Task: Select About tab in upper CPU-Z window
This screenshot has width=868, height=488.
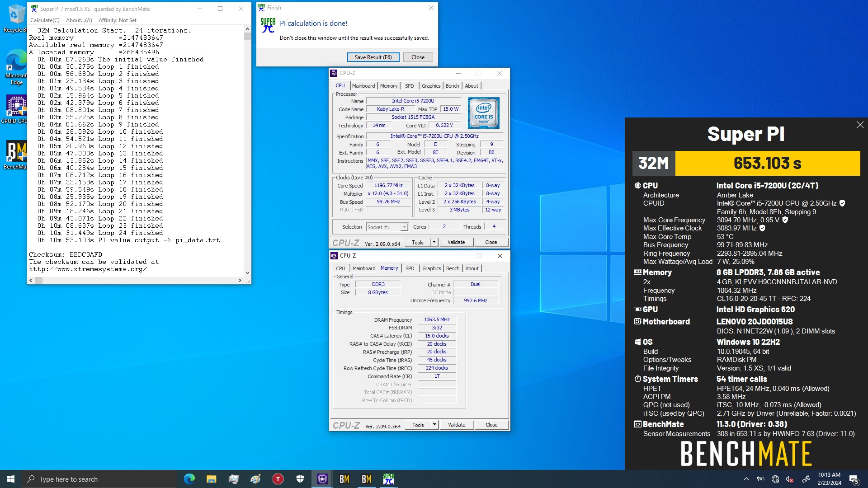Action: pos(472,86)
